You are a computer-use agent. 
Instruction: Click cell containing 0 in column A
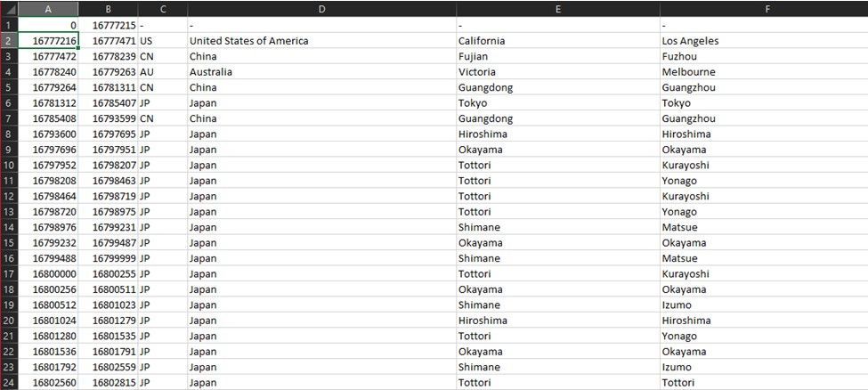point(48,25)
